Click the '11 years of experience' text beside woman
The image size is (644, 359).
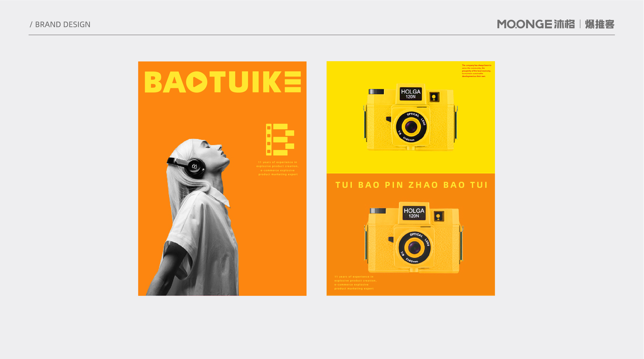click(278, 168)
